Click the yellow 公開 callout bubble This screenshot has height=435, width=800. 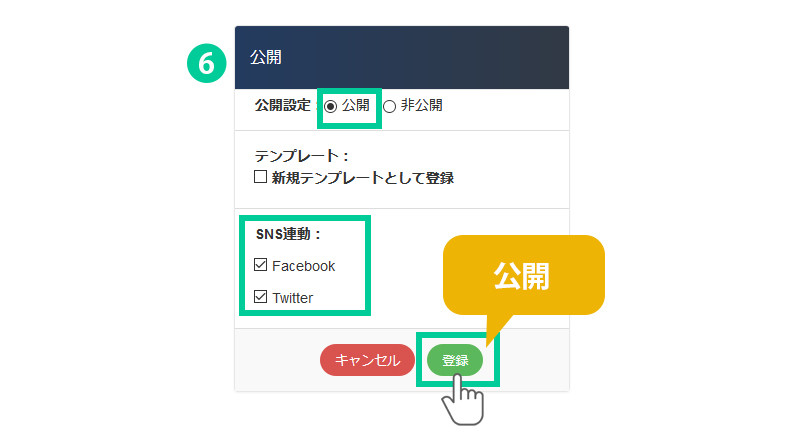pos(523,277)
